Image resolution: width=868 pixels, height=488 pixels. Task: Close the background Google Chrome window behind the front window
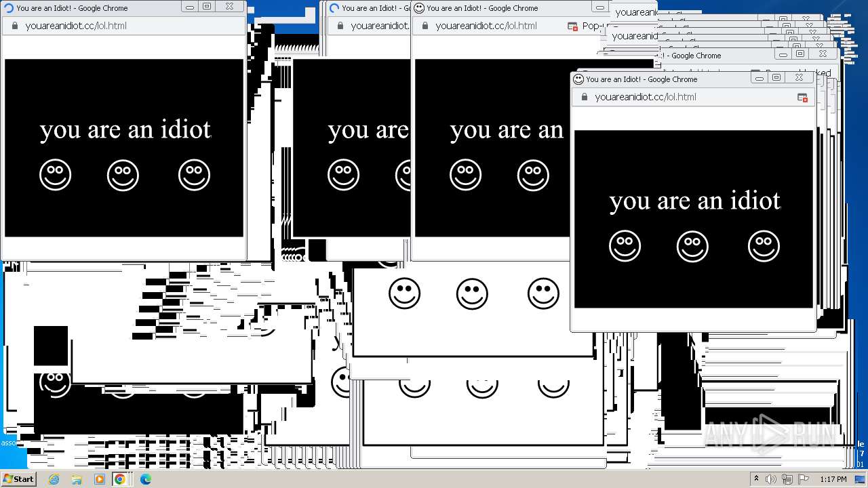coord(823,54)
